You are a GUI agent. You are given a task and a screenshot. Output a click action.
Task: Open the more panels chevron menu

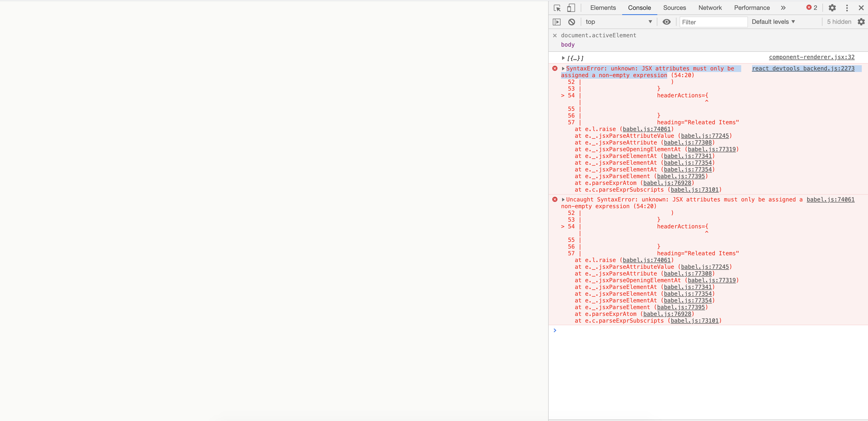coord(783,8)
